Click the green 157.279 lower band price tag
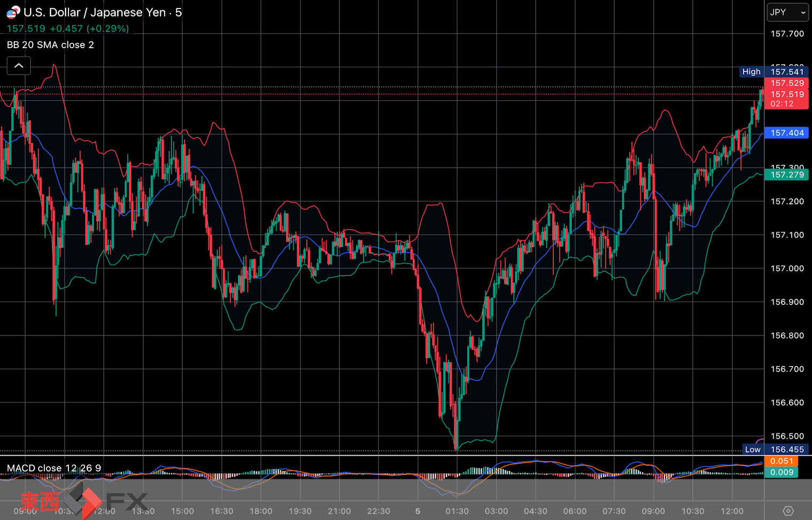Viewport: 812px width, 520px height. pos(786,174)
